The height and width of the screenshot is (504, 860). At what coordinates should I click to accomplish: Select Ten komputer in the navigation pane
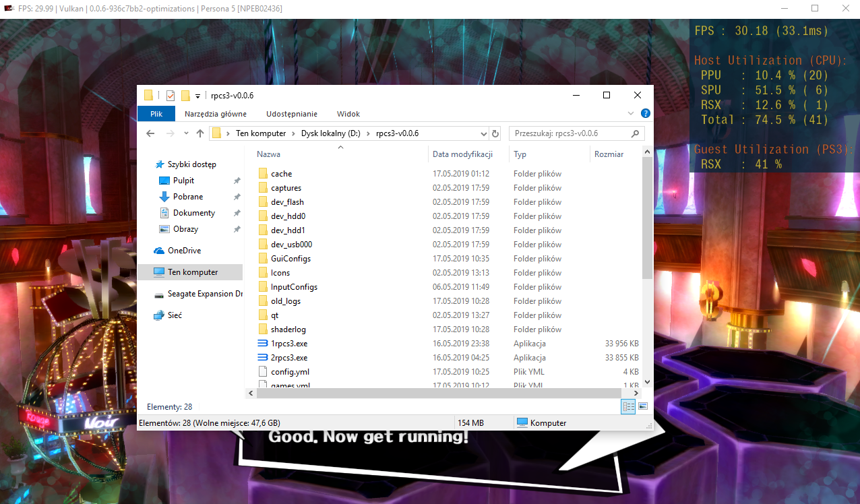[189, 272]
